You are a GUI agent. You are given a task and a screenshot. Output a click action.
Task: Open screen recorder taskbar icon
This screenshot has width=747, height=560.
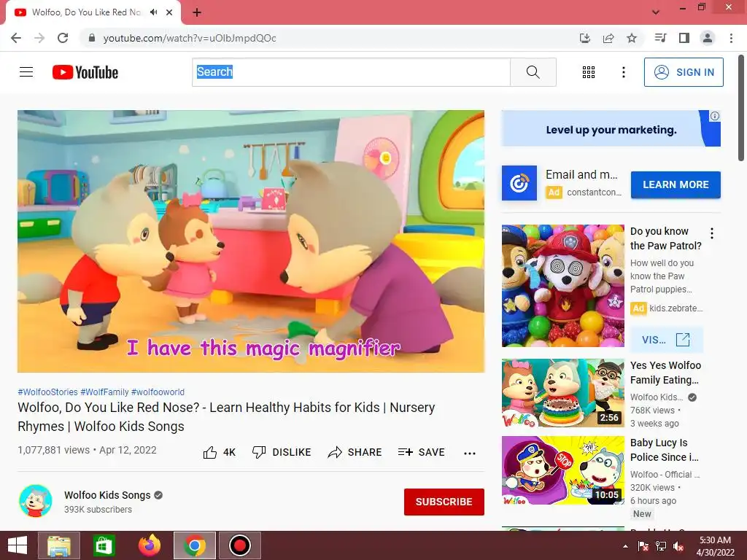pyautogui.click(x=239, y=545)
